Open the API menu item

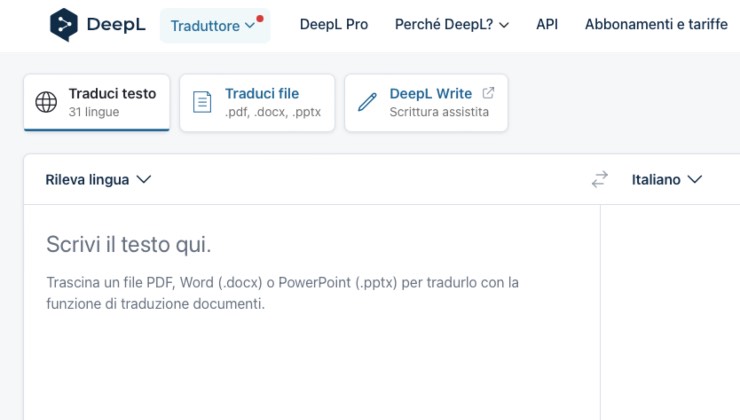pyautogui.click(x=547, y=25)
